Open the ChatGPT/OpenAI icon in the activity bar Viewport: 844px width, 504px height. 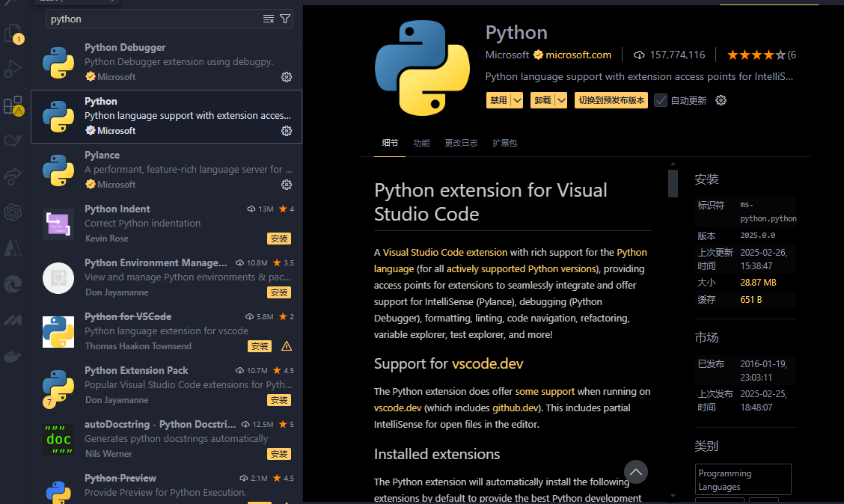click(x=13, y=212)
